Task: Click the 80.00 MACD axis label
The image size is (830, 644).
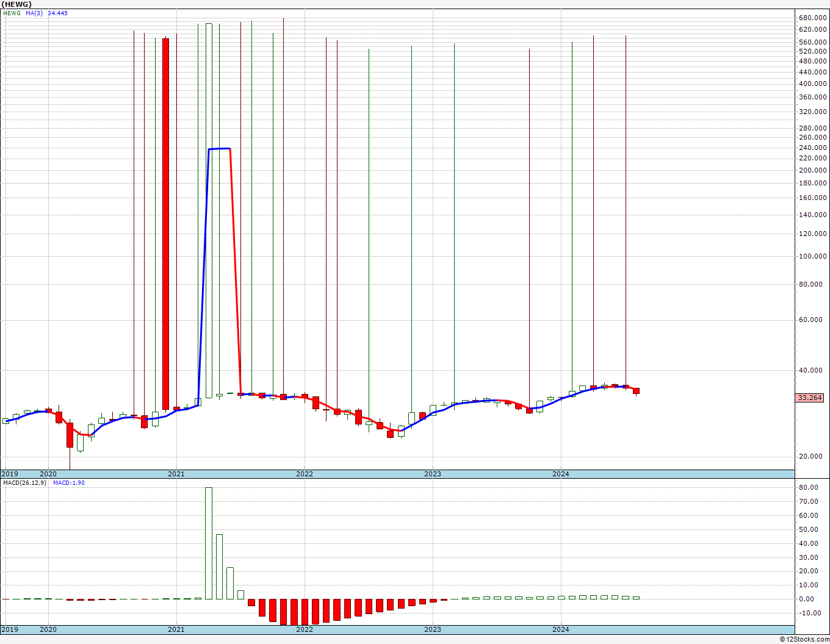Action: coord(810,488)
